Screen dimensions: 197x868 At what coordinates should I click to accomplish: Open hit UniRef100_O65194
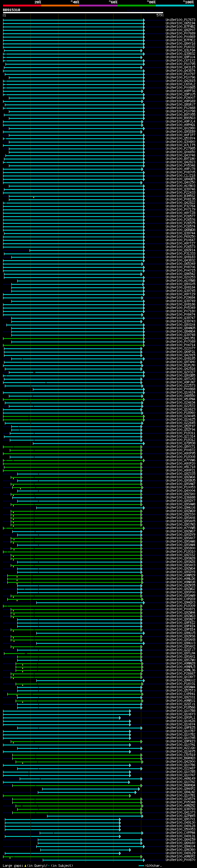click(x=180, y=23)
